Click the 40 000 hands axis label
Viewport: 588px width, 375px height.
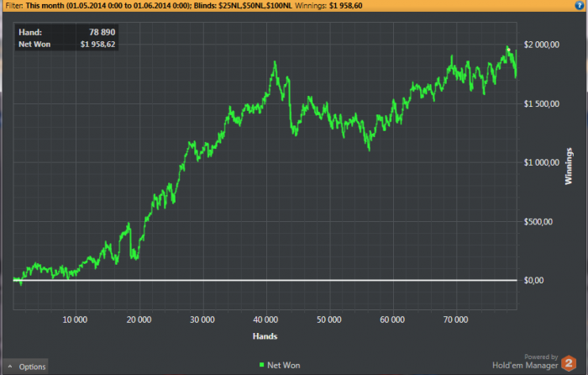click(265, 320)
